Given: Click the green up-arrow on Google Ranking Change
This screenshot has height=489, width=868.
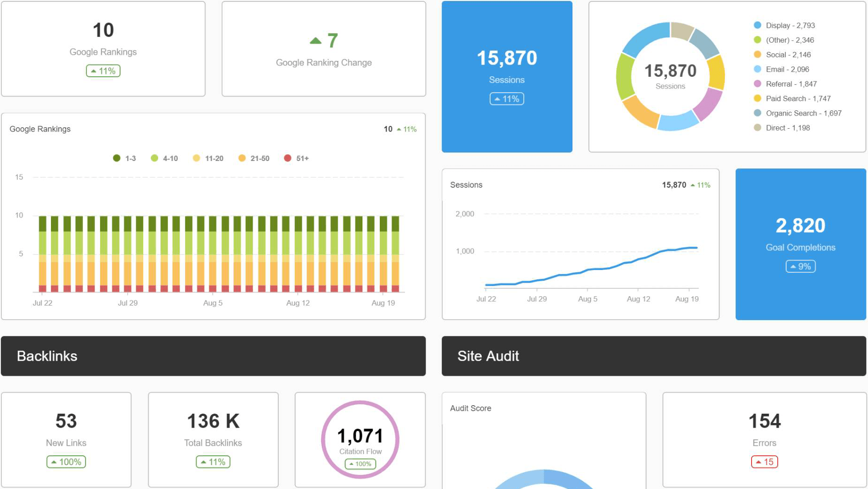Looking at the screenshot, I should (316, 40).
